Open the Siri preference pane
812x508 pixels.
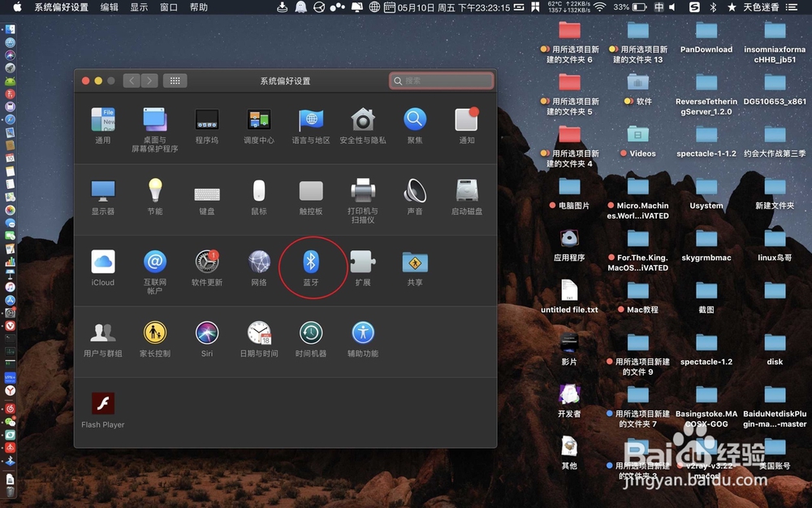click(206, 332)
